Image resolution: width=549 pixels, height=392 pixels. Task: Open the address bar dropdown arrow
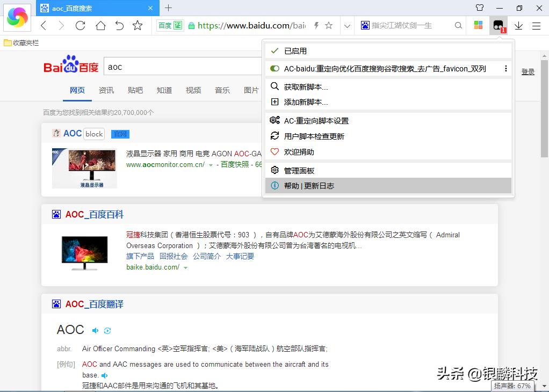(347, 25)
